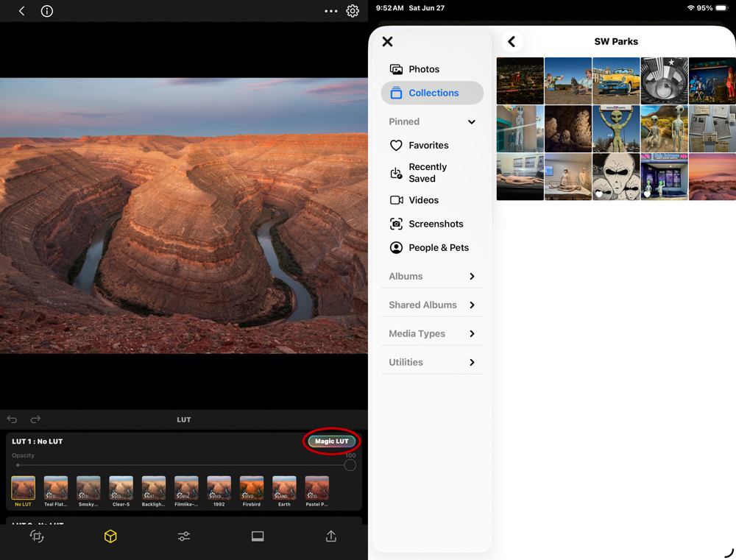Tap the canyon photo preview
This screenshot has width=736, height=560.
(184, 216)
